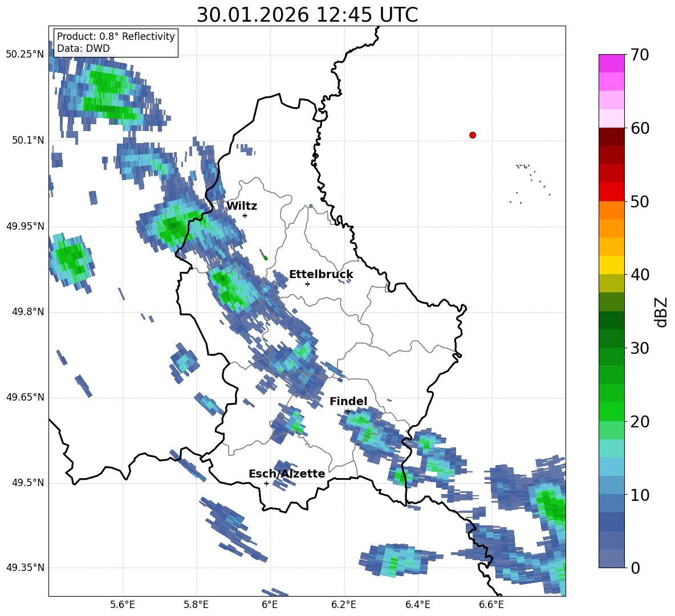Viewport: 675px width, 616px height.
Task: Click the 5.8°E longitude label
Action: tap(196, 605)
